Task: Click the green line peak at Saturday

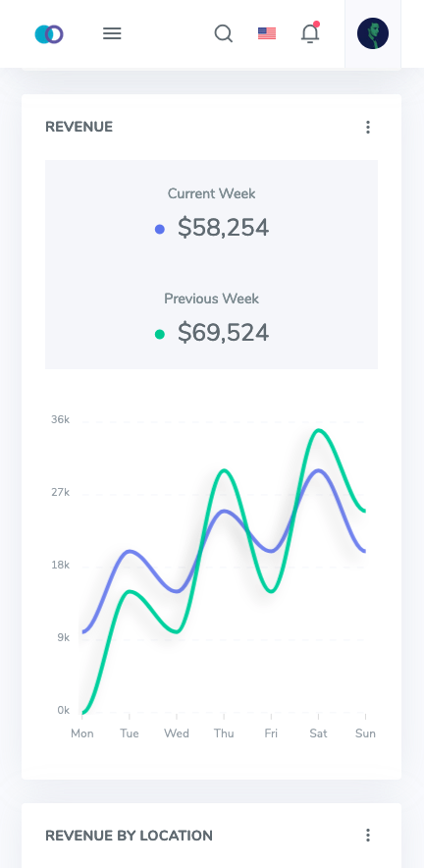Action: coord(318,430)
